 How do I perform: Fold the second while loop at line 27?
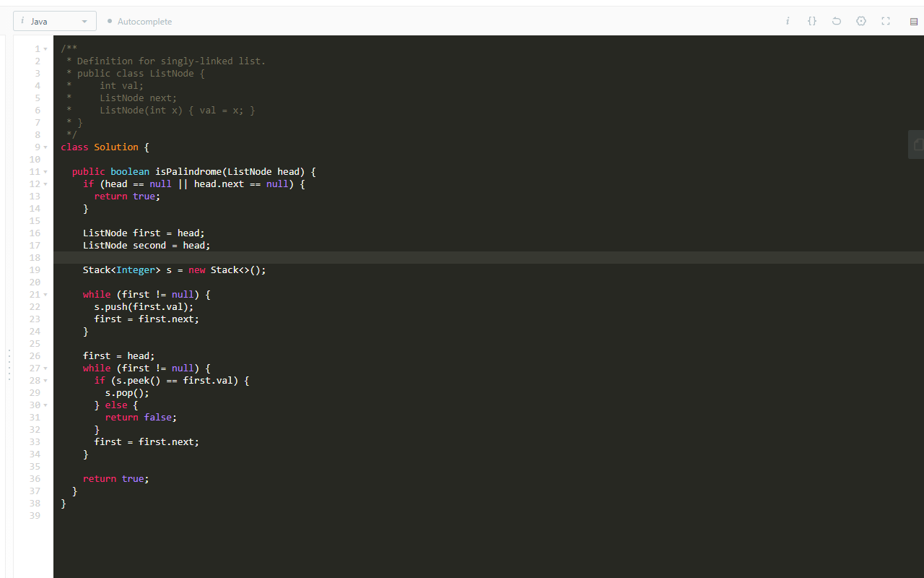click(45, 368)
